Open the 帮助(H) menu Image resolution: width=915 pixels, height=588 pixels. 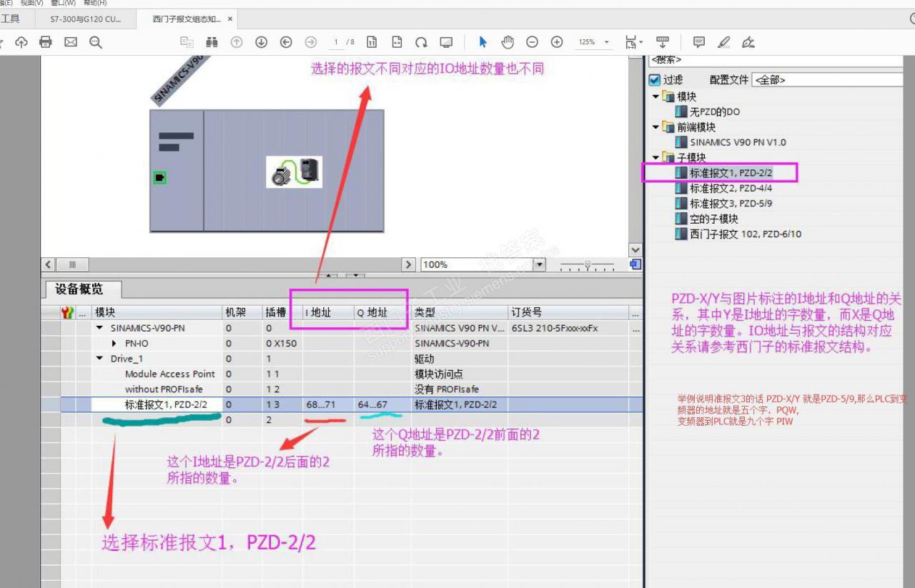click(95, 3)
